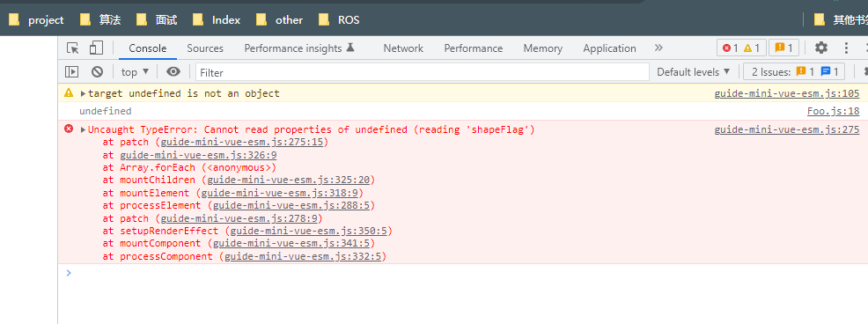Image resolution: width=868 pixels, height=324 pixels.
Task: Open patch link guide-mini-vue-esm.js:278:9
Action: coord(239,218)
